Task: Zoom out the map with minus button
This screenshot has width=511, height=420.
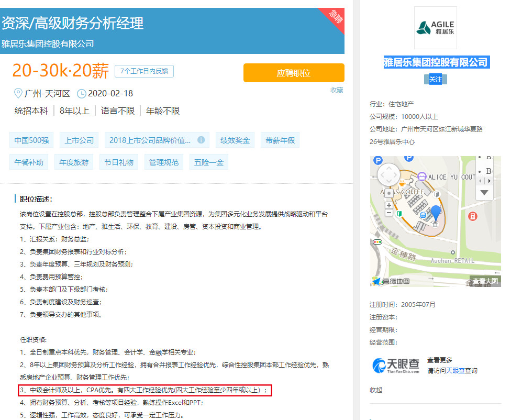Action: coord(389,213)
